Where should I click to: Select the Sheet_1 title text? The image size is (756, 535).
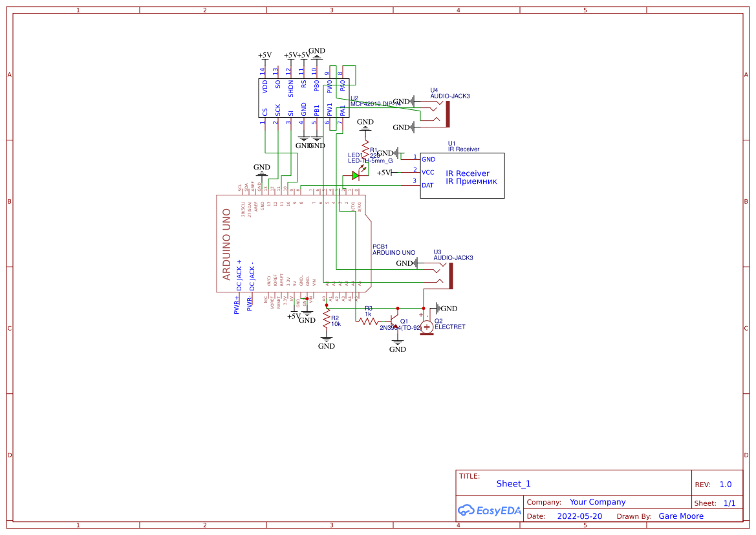[x=513, y=483]
